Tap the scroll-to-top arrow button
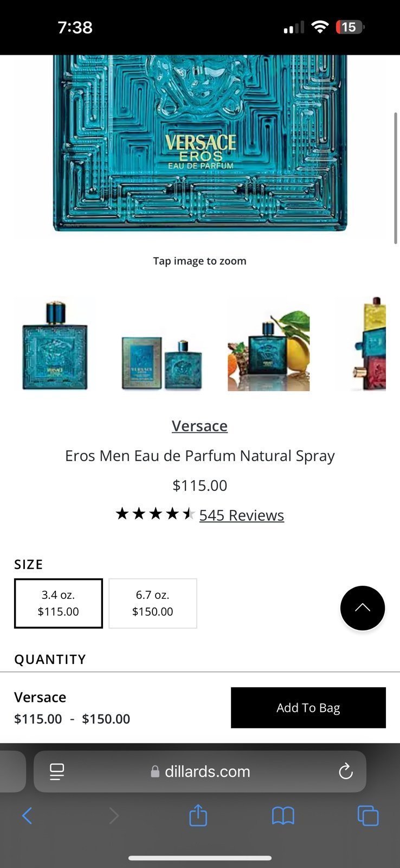 tap(363, 608)
